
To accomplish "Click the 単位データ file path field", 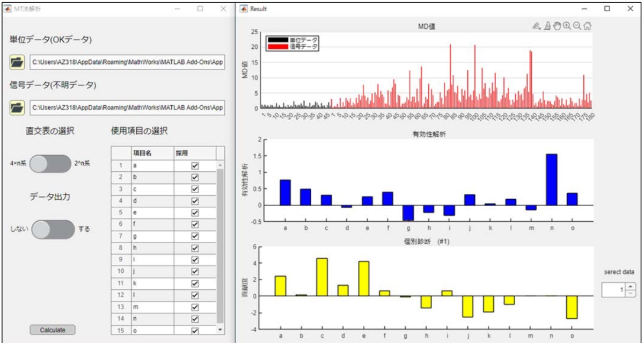I will coord(127,62).
